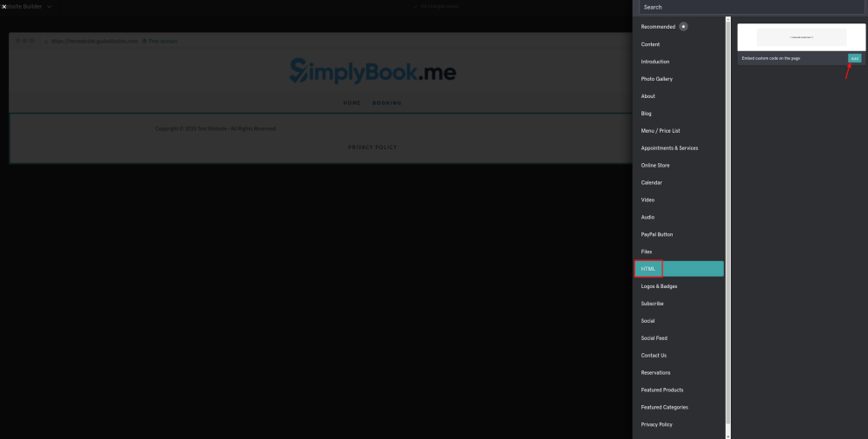Open the Website Builder dropdown
The image size is (868, 439).
(49, 6)
